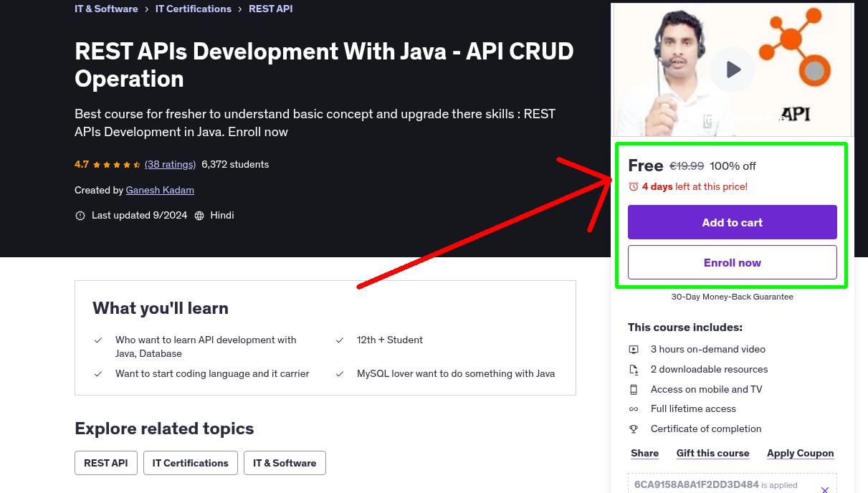
Task: Click the 'Free' price text
Action: (645, 166)
